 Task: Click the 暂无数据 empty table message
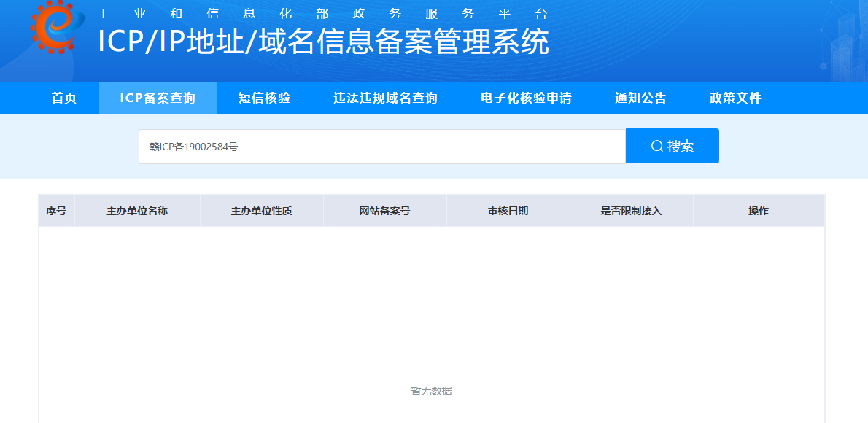pyautogui.click(x=431, y=391)
